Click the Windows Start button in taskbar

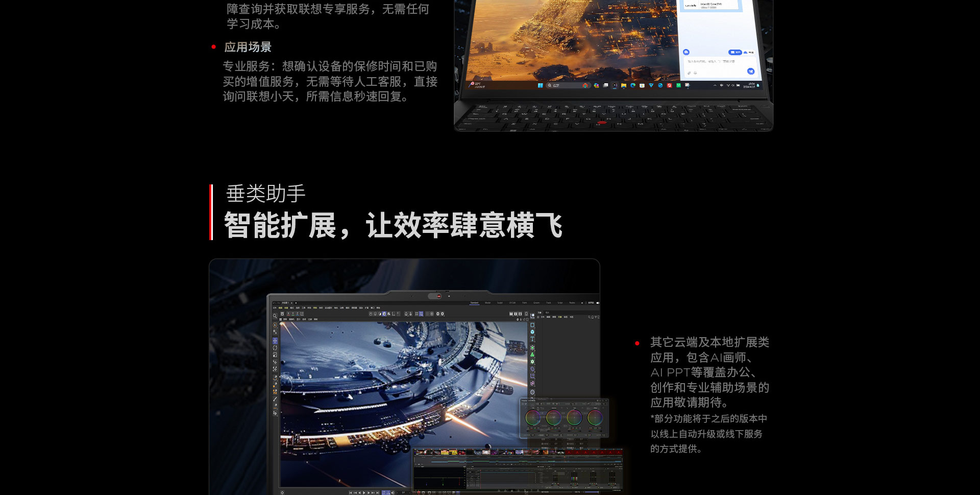pyautogui.click(x=540, y=85)
